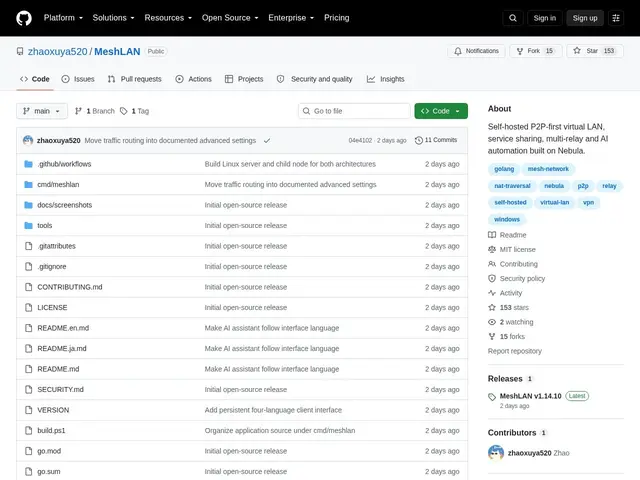
Task: Open the README.ja.md file
Action: pos(62,349)
